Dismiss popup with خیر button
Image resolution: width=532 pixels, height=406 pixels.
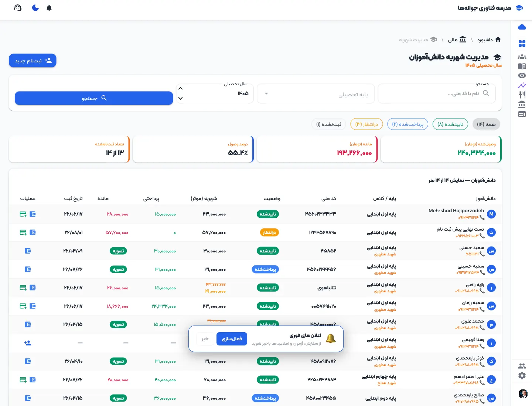point(205,339)
